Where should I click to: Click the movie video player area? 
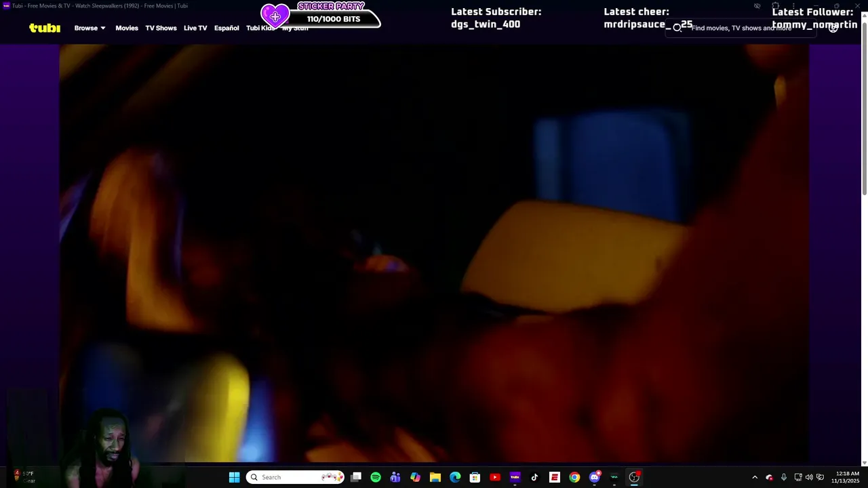click(434, 254)
